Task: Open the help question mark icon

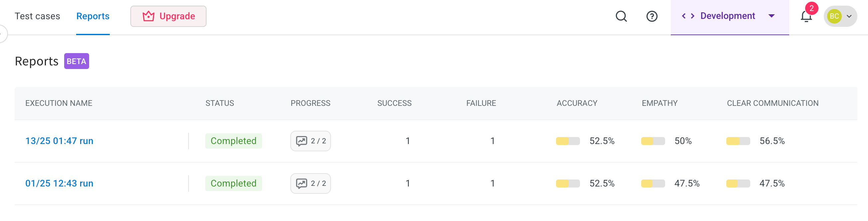Action: pos(652,16)
